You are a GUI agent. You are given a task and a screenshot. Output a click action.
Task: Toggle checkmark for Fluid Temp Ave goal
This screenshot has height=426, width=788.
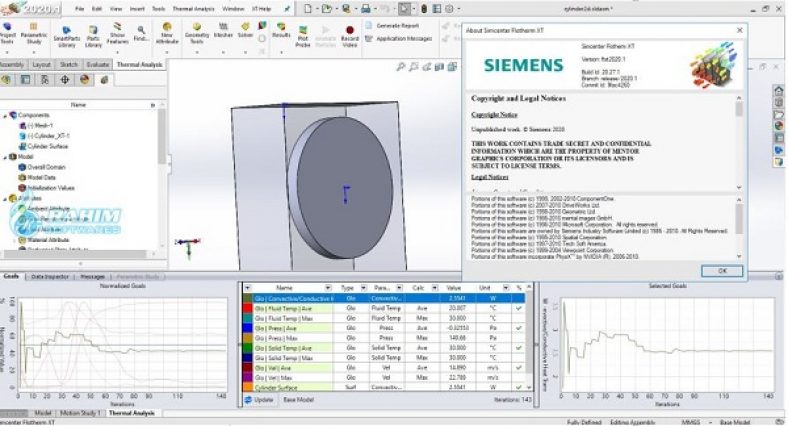click(520, 309)
